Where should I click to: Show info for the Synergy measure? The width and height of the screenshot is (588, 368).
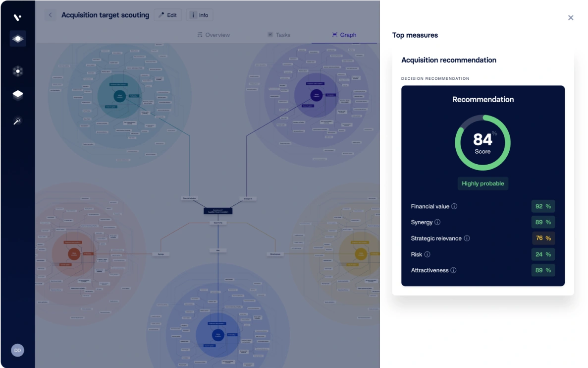[x=437, y=222]
